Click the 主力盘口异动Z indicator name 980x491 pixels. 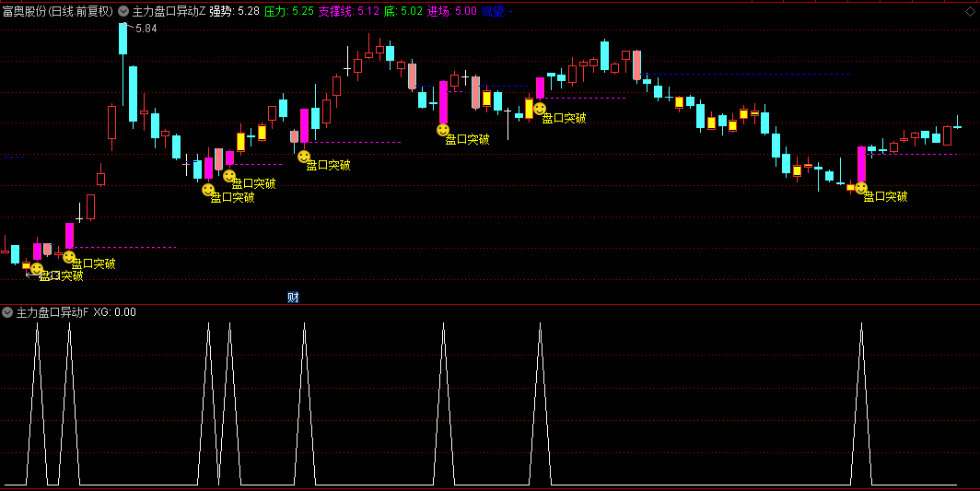[169, 12]
